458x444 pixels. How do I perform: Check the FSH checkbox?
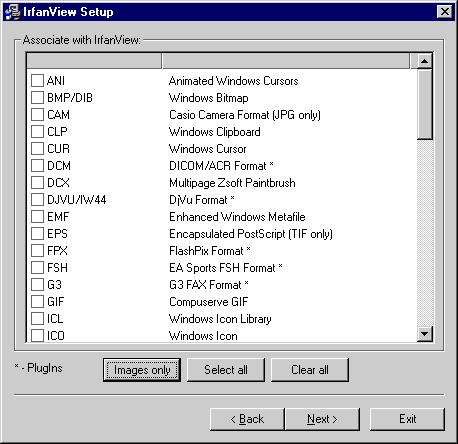37,268
